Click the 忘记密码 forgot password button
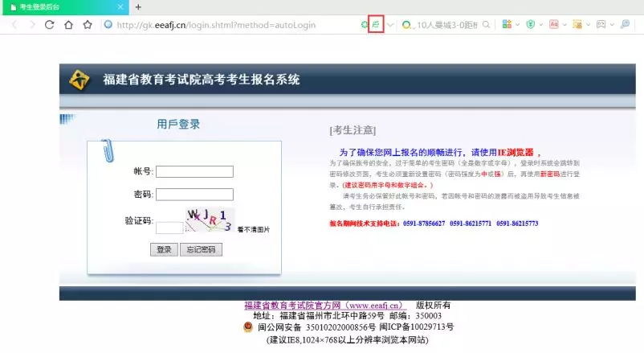Image resolution: width=644 pixels, height=353 pixels. [201, 249]
